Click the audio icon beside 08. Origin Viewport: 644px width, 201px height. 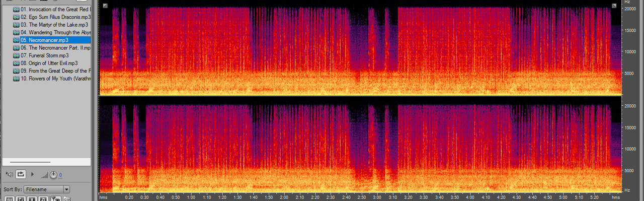(16, 63)
